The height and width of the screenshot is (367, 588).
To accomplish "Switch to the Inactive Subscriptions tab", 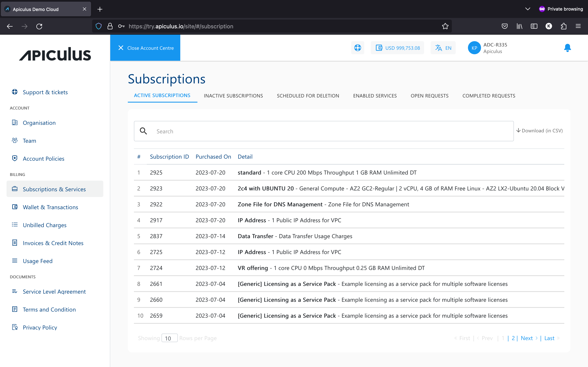I will pos(233,96).
